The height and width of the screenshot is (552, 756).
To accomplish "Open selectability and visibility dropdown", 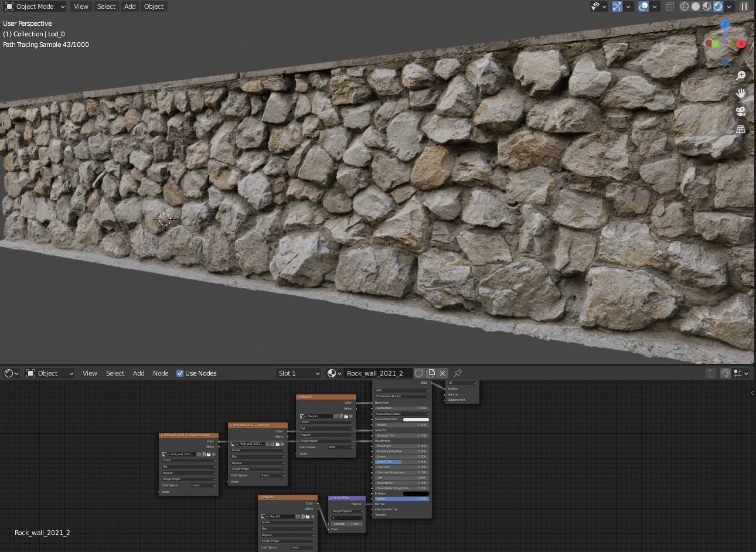I will [598, 6].
